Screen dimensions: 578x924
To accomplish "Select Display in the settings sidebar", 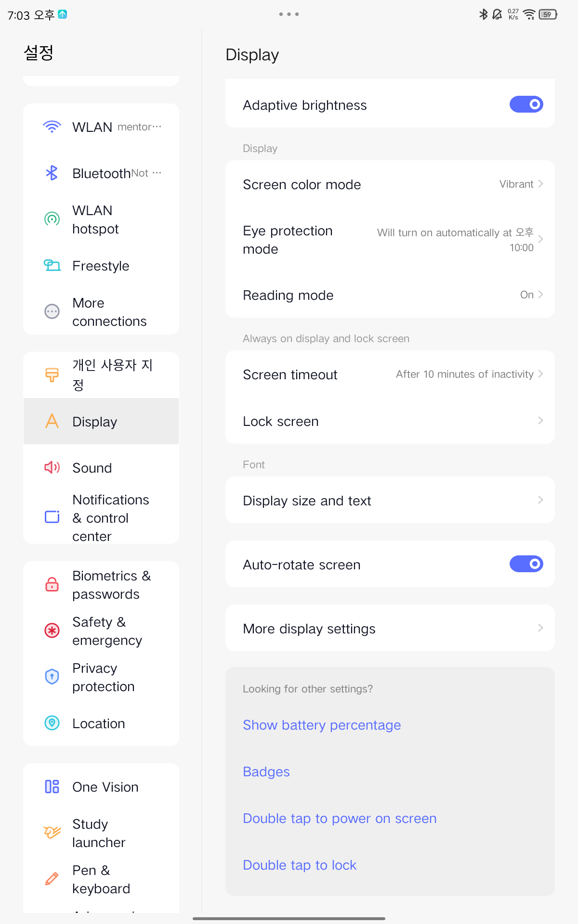I will click(x=94, y=421).
